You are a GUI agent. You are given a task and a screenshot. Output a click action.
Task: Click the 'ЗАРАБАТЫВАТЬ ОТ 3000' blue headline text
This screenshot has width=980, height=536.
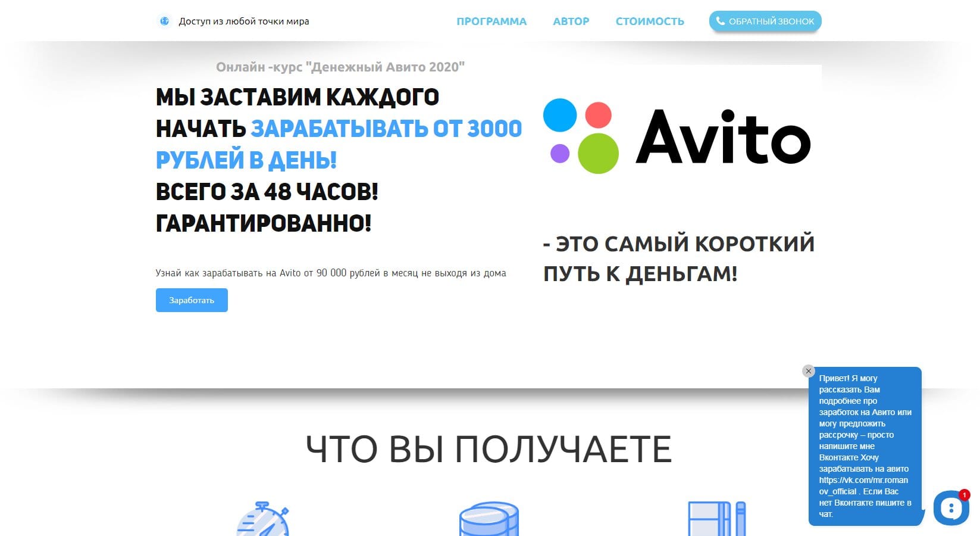[386, 129]
